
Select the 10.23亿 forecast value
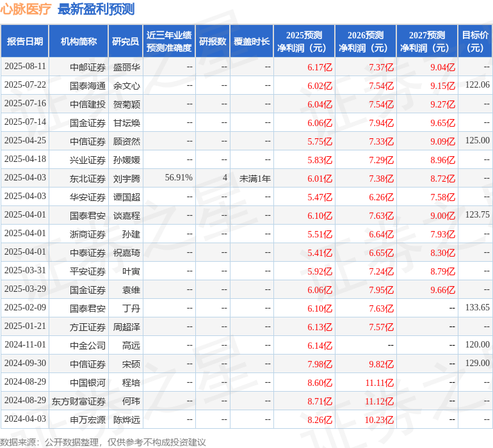coord(380,420)
